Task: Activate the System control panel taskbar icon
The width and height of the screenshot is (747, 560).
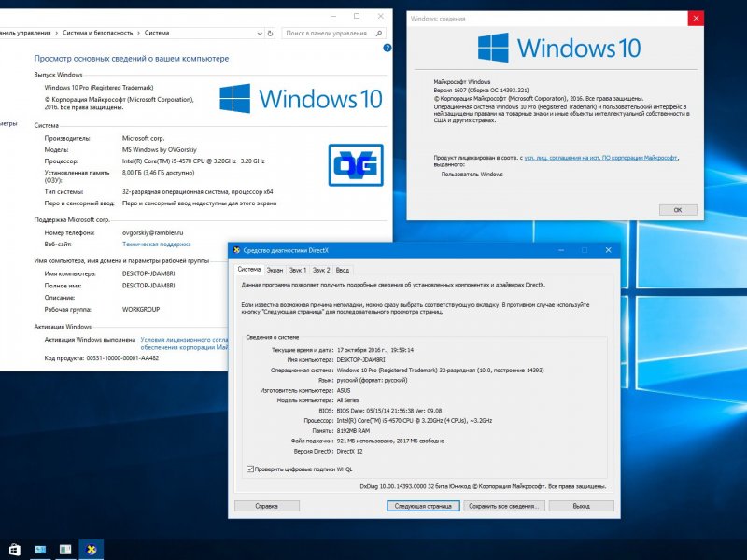Action: (x=40, y=550)
